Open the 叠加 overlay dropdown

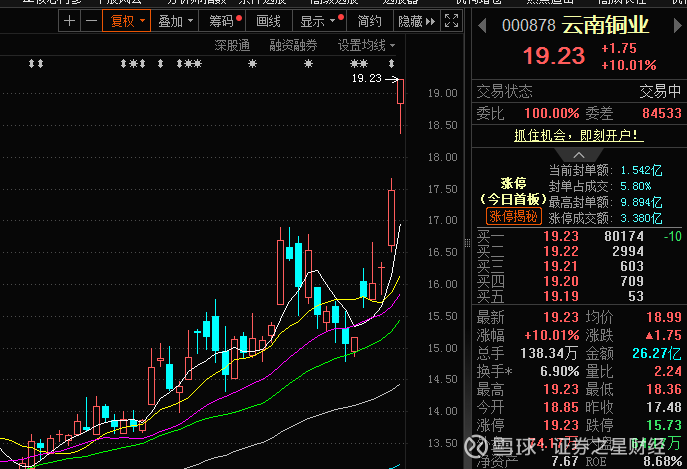175,21
